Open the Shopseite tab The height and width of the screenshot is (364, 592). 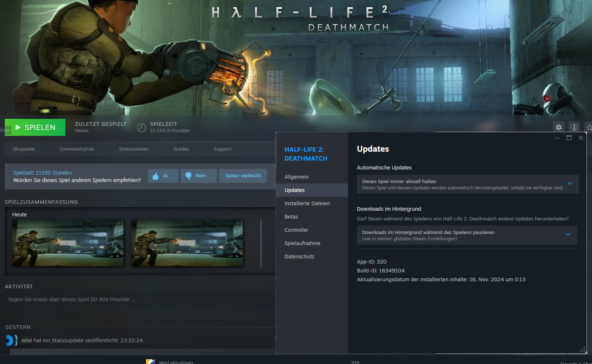24,149
